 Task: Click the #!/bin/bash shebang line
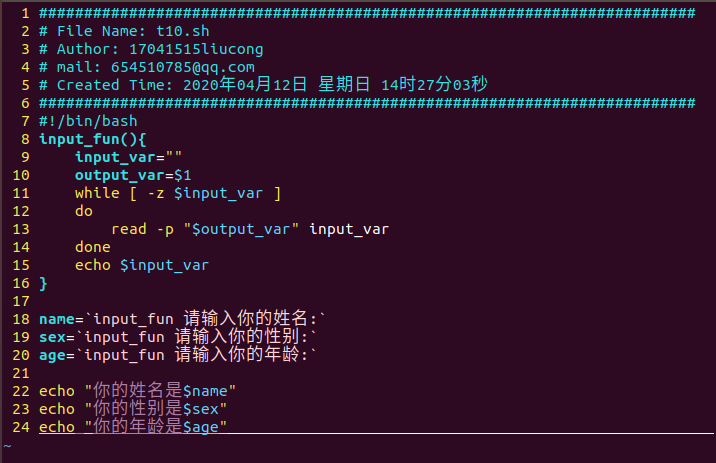88,121
